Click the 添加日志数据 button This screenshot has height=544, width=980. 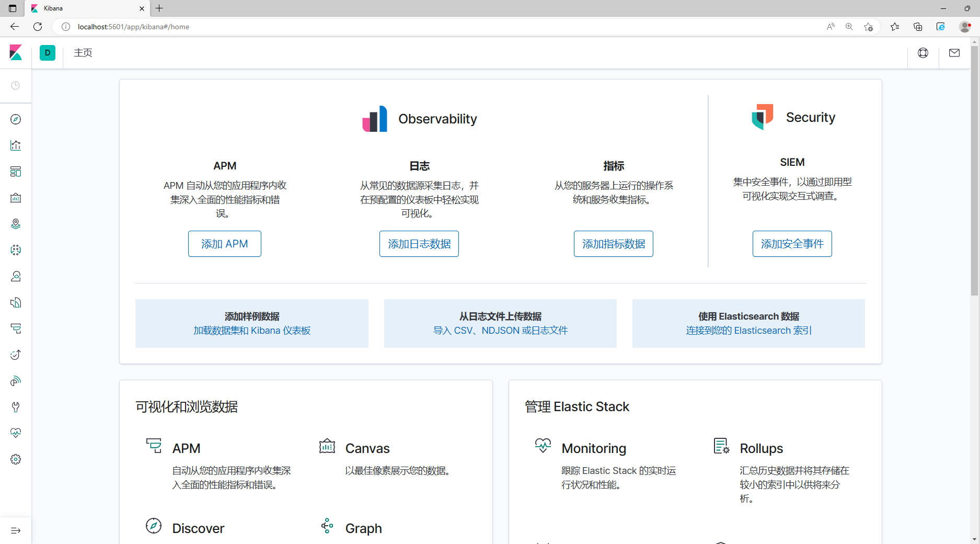coord(419,244)
